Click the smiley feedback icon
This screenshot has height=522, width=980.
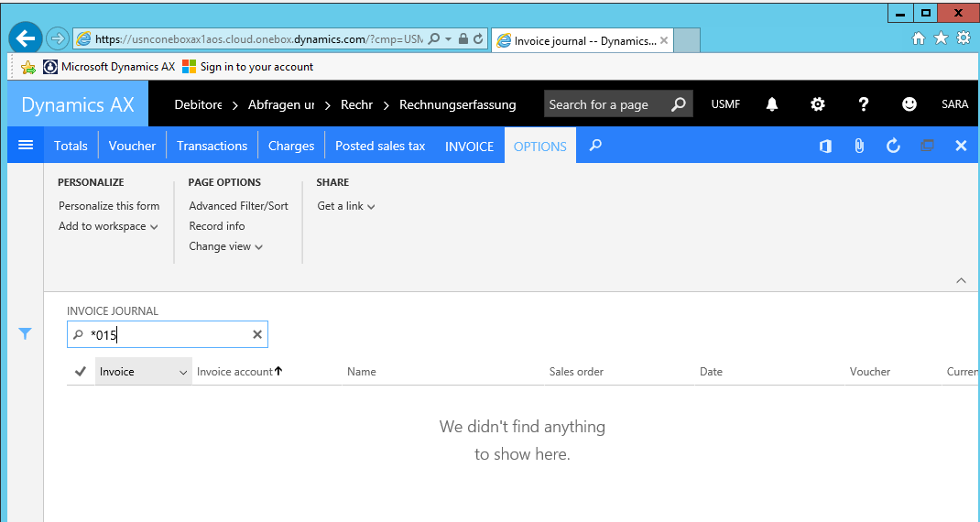pyautogui.click(x=909, y=104)
